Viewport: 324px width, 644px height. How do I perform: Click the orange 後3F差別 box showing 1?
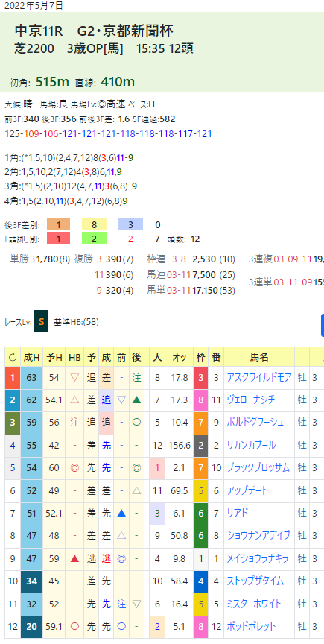(58, 224)
